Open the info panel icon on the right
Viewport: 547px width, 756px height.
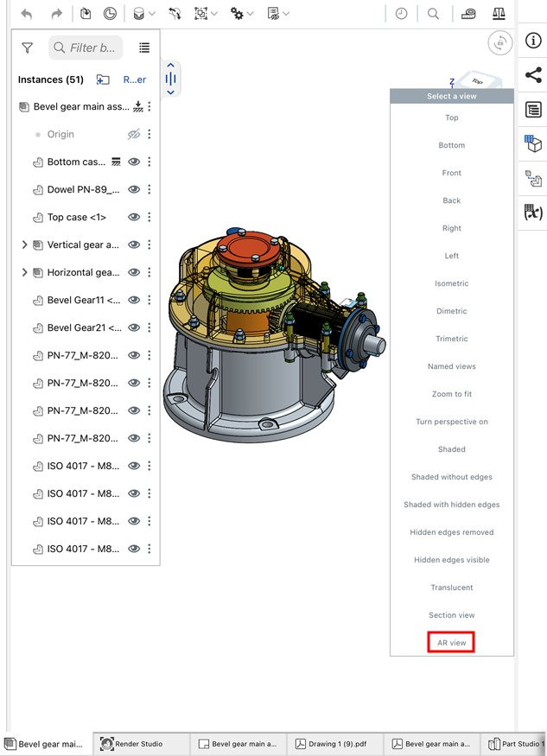coord(533,41)
